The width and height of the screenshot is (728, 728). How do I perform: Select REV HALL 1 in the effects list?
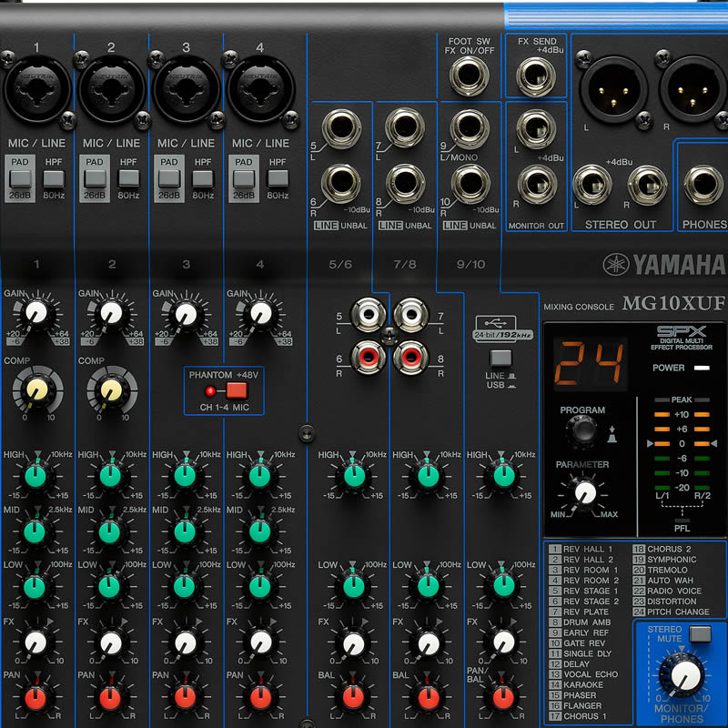581,549
